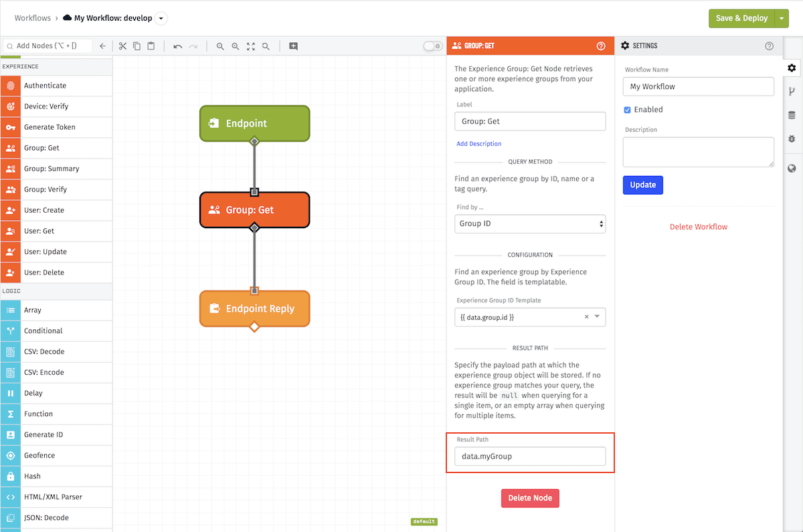803x532 pixels.
Task: Select the Authenticate node from palette
Action: click(x=56, y=86)
